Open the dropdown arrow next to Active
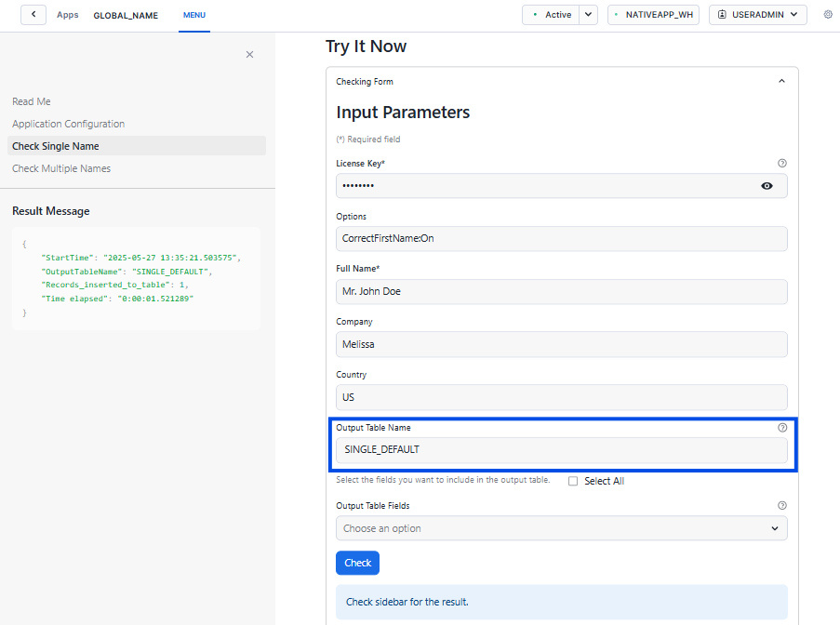 pos(588,15)
